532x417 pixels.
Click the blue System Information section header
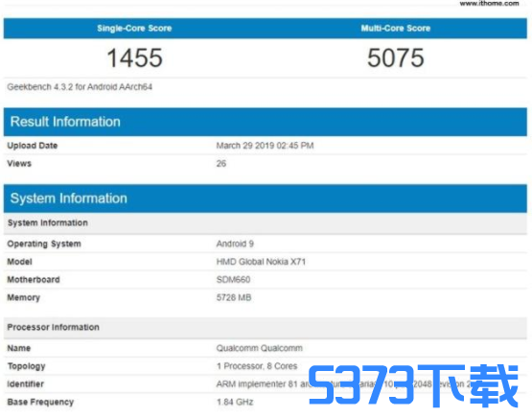tap(266, 198)
